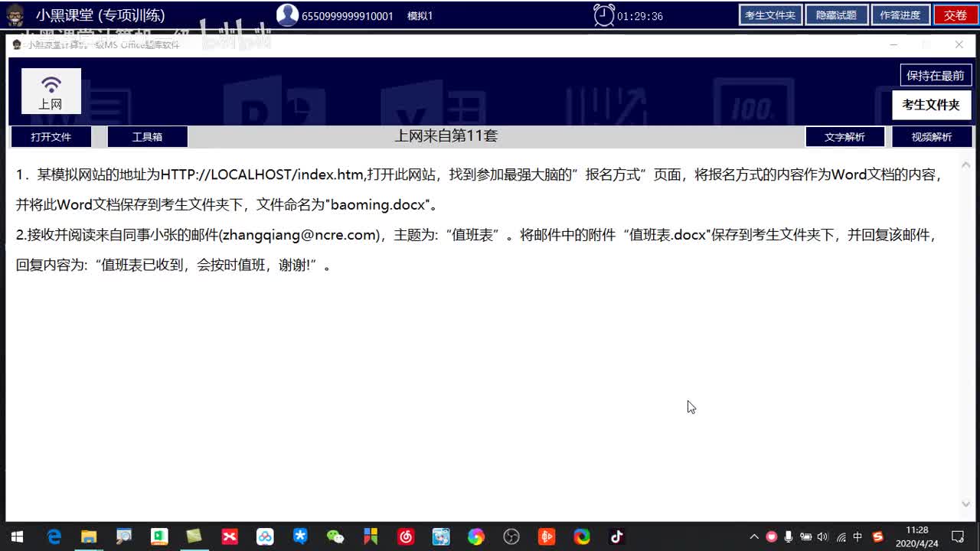Toggle the Chinese input mode indicator 中
980x551 pixels.
[857, 536]
